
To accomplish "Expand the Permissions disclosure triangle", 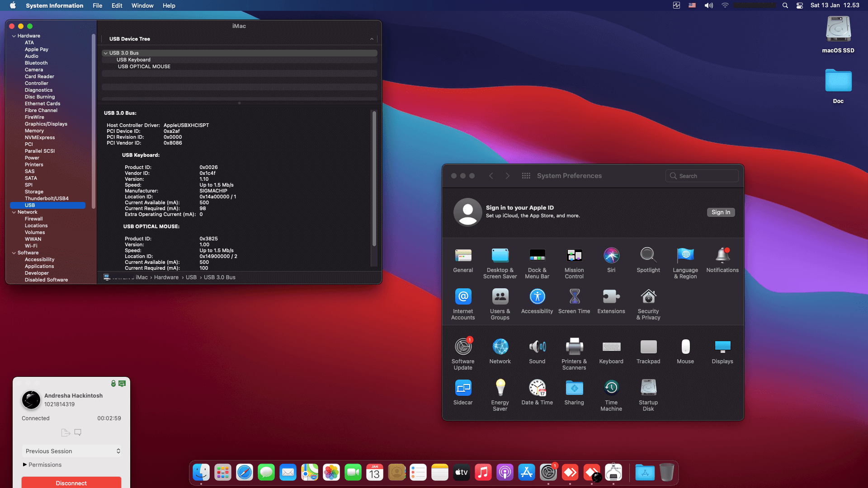I will (24, 465).
